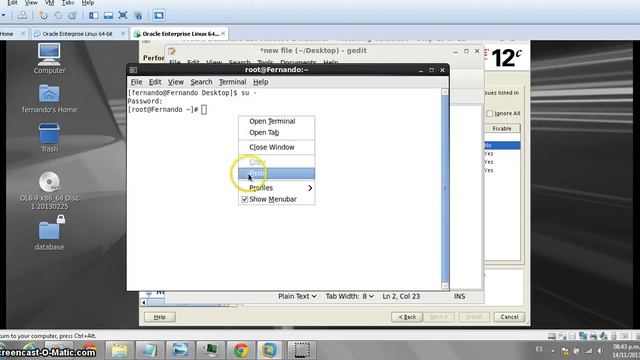This screenshot has height=360, width=640.
Task: Open the Computer desktop icon
Action: (49, 59)
